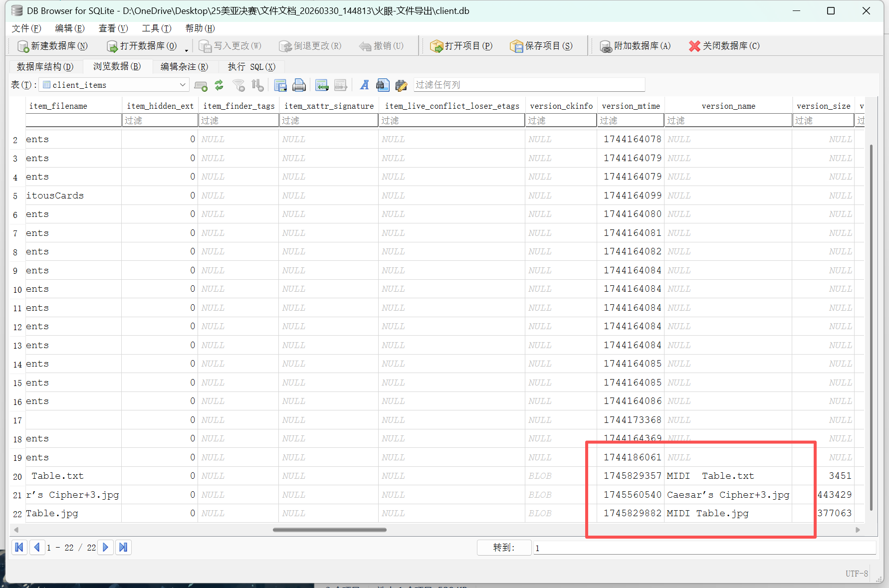Screen dimensions: 889x588
Task: Click the Undo (撤销) toolbar button
Action: (x=381, y=46)
